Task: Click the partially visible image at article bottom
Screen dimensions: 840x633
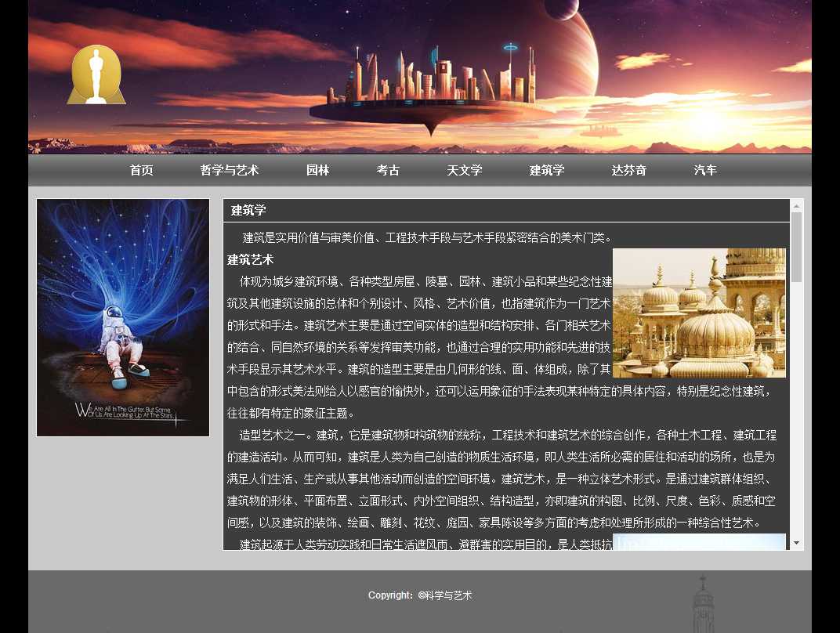Action: [x=699, y=541]
